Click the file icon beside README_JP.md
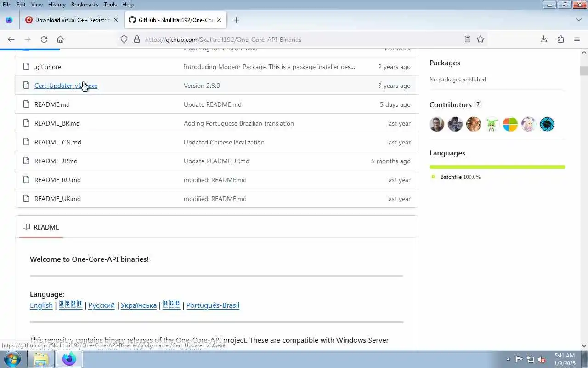Screen dimensions: 588x368 tap(26, 161)
